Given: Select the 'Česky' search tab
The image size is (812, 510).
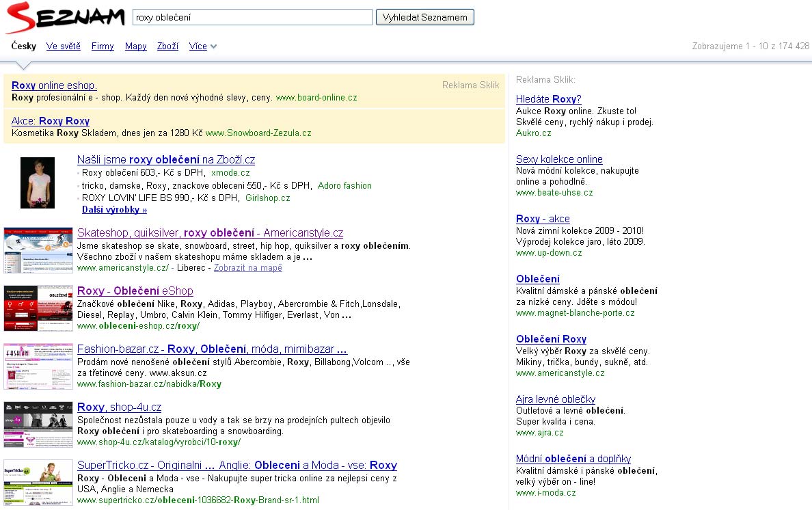Looking at the screenshot, I should [x=24, y=46].
